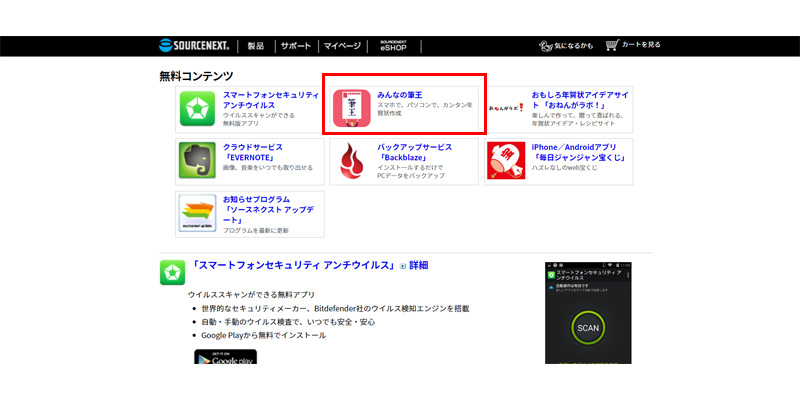Screen dimensions: 800x400
Task: Click the おねんがラボ logo icon
Action: [506, 108]
